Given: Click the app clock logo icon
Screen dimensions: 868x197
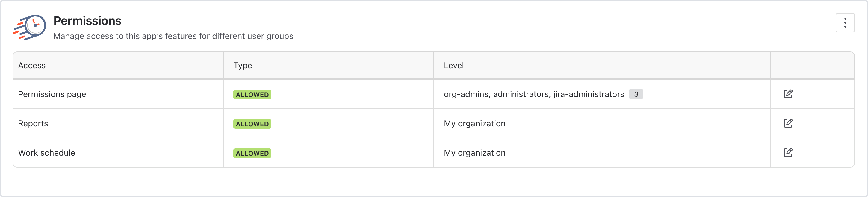Looking at the screenshot, I should click(x=30, y=27).
